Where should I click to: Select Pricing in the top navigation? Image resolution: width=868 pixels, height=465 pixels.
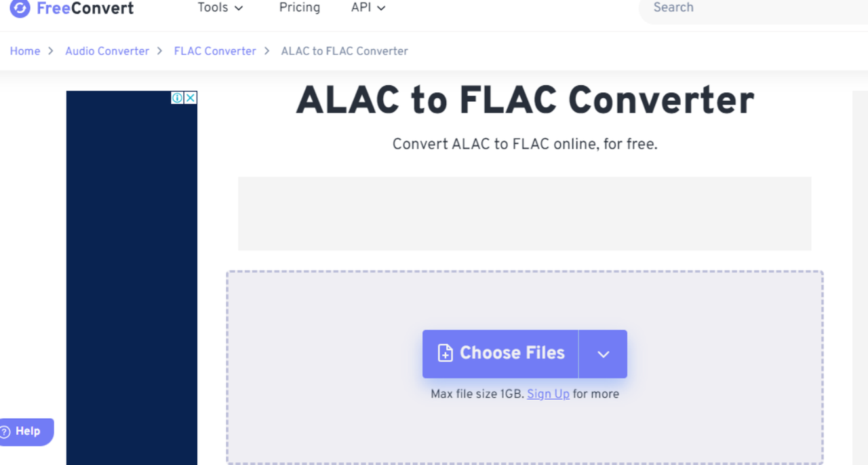coord(299,8)
